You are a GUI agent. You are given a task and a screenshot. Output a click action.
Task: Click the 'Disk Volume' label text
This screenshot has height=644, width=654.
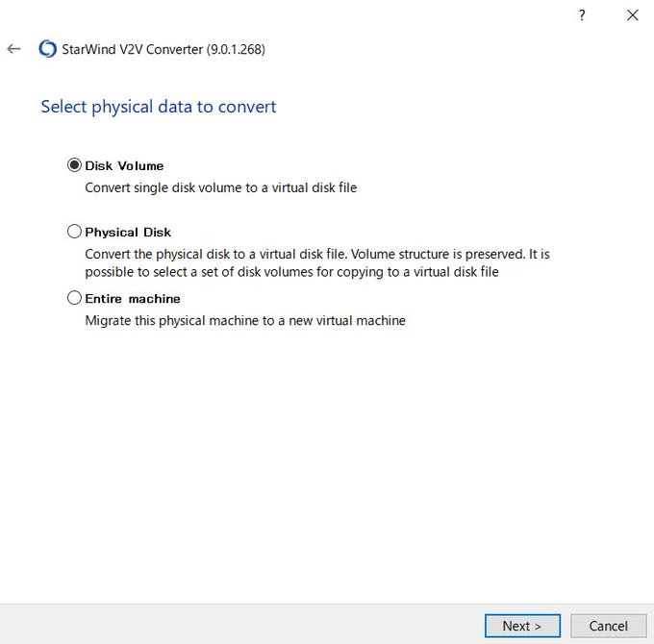click(124, 166)
